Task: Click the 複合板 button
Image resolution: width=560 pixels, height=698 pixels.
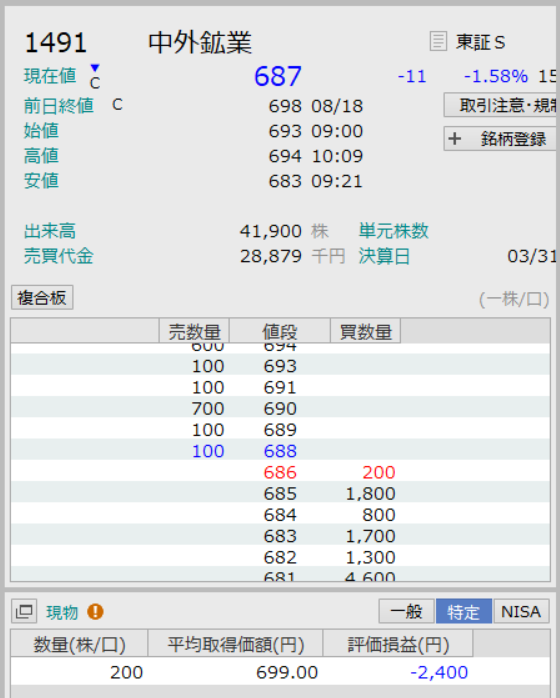Action: point(42,297)
